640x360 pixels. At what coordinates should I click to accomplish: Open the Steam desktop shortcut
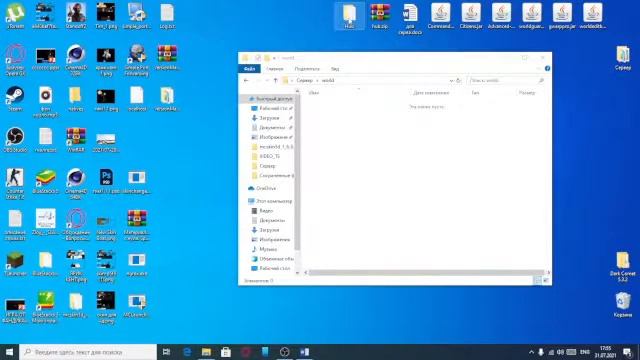15,99
